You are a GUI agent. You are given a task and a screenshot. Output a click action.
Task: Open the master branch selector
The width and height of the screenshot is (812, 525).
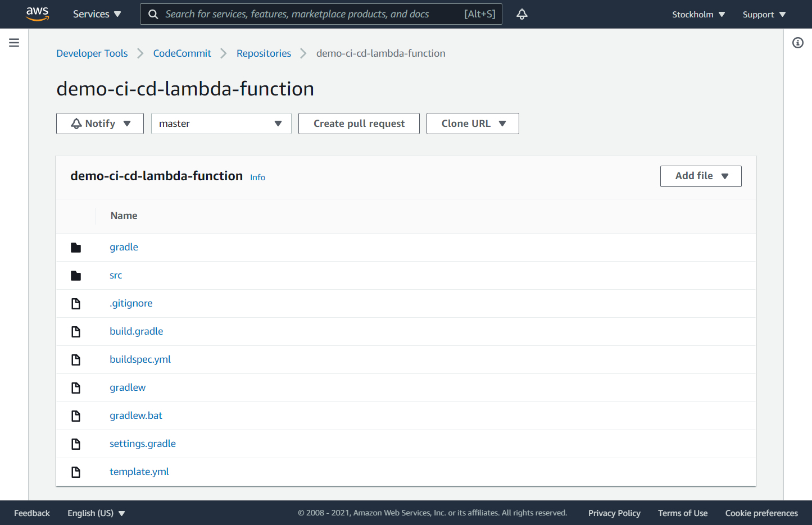tap(221, 124)
